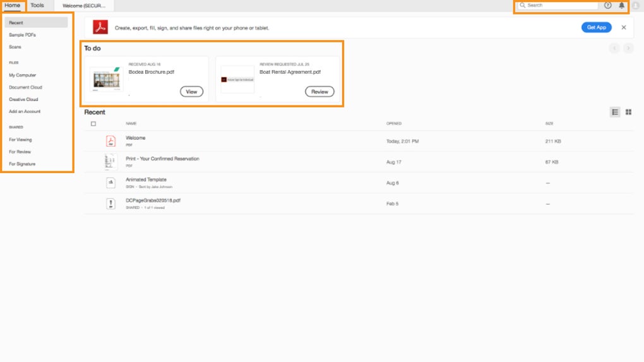Open Creative Cloud in sidebar
Screen dimensions: 644x362
pos(23,99)
